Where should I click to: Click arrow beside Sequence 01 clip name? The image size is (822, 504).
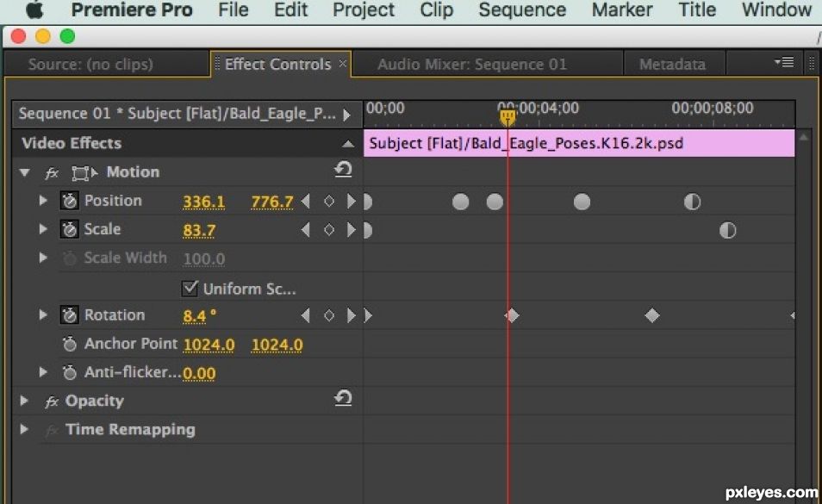click(346, 115)
